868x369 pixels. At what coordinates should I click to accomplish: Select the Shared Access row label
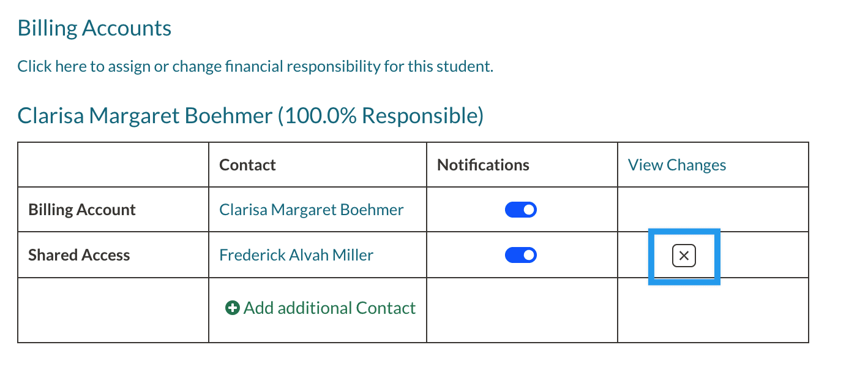pyautogui.click(x=79, y=255)
